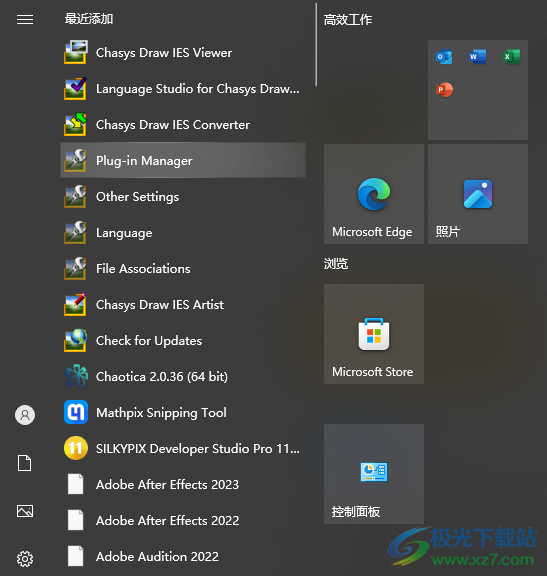547x576 pixels.
Task: Click the Adobe After Effects 2023 file icon
Action: pos(76,484)
